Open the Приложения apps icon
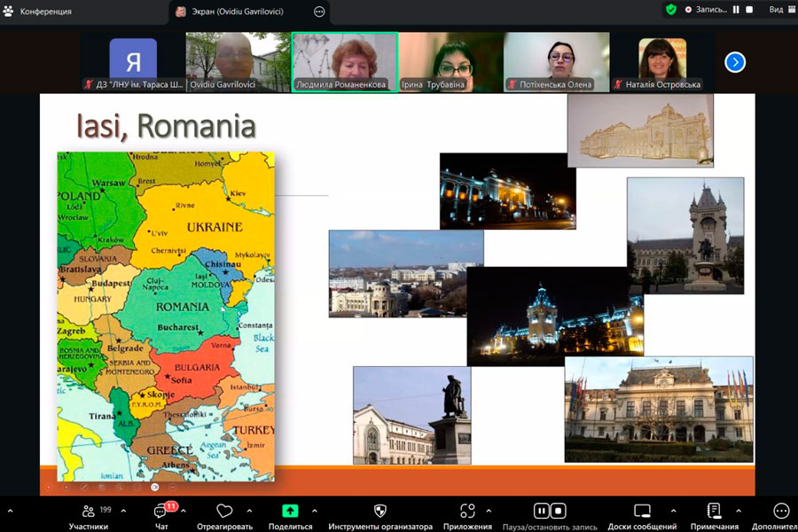The width and height of the screenshot is (798, 532). pos(467,512)
